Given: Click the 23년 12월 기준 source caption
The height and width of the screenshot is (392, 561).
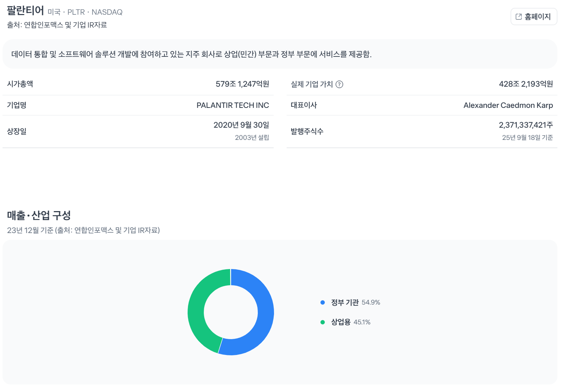Looking at the screenshot, I should coord(84,230).
